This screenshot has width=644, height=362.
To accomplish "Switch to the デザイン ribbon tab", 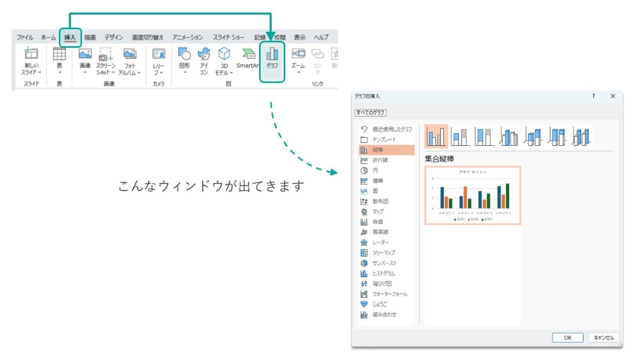I will pyautogui.click(x=113, y=37).
